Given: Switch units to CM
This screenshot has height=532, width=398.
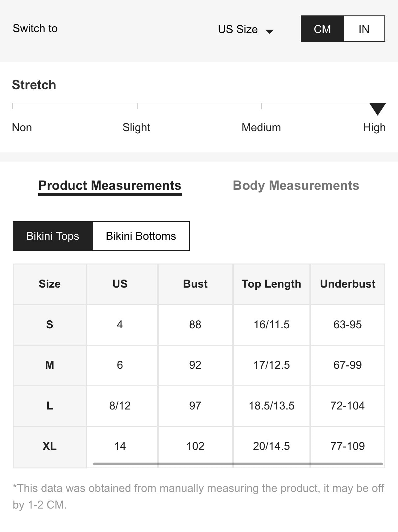Looking at the screenshot, I should pyautogui.click(x=322, y=29).
